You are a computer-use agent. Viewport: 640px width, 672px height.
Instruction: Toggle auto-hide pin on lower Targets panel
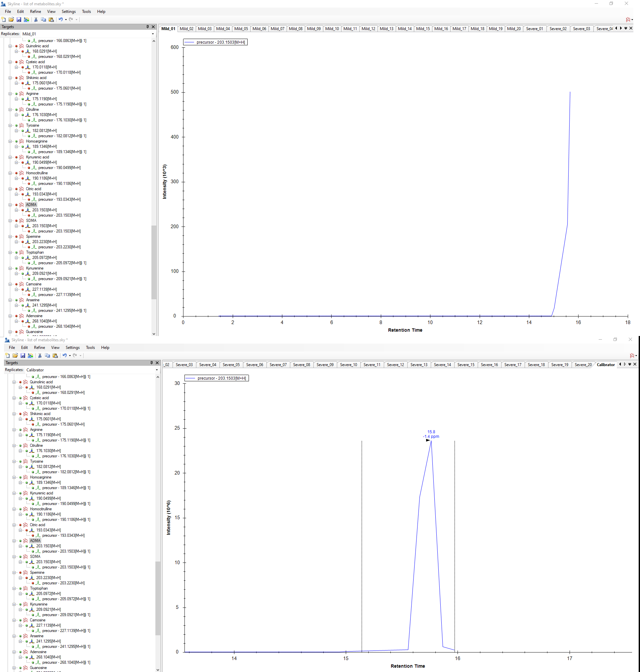pyautogui.click(x=151, y=363)
